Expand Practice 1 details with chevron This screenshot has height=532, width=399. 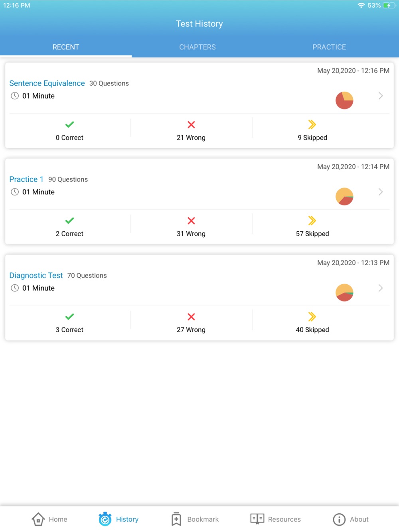[381, 192]
